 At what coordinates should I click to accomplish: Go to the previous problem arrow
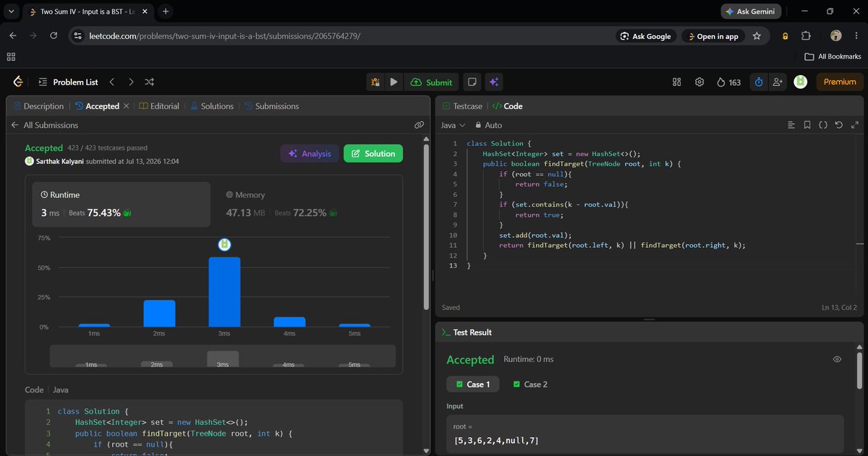coord(112,82)
